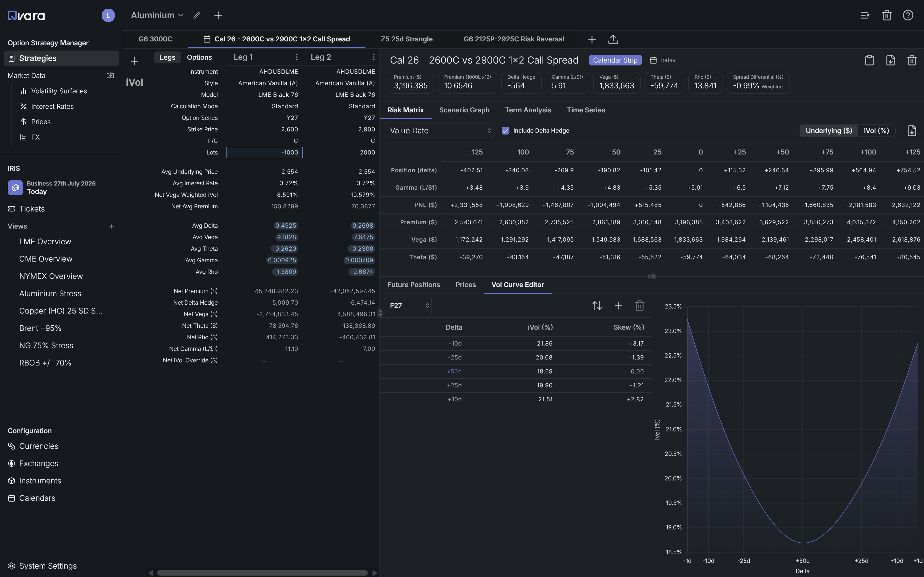
Task: Click the Vol Curve Editor trash icon
Action: pyautogui.click(x=639, y=306)
